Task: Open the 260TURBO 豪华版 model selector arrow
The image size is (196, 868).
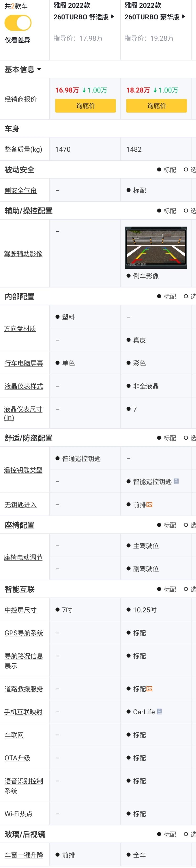Action: 183,16
